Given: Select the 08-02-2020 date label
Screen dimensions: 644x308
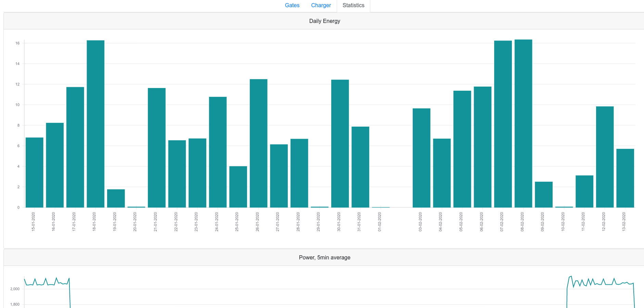Looking at the screenshot, I should click(522, 222).
